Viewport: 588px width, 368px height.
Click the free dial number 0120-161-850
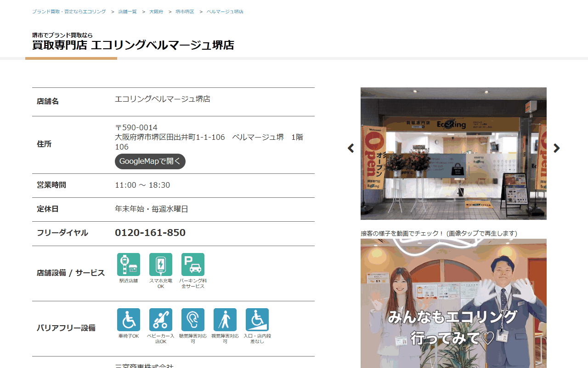pos(150,233)
